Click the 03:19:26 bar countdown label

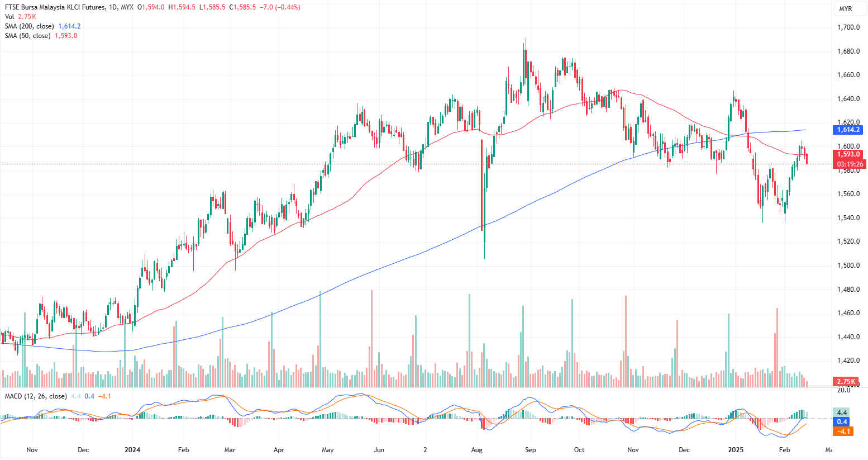coord(848,164)
